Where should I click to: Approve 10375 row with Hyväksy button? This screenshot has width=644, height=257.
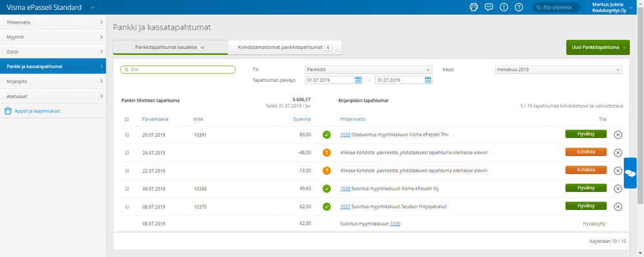point(586,205)
